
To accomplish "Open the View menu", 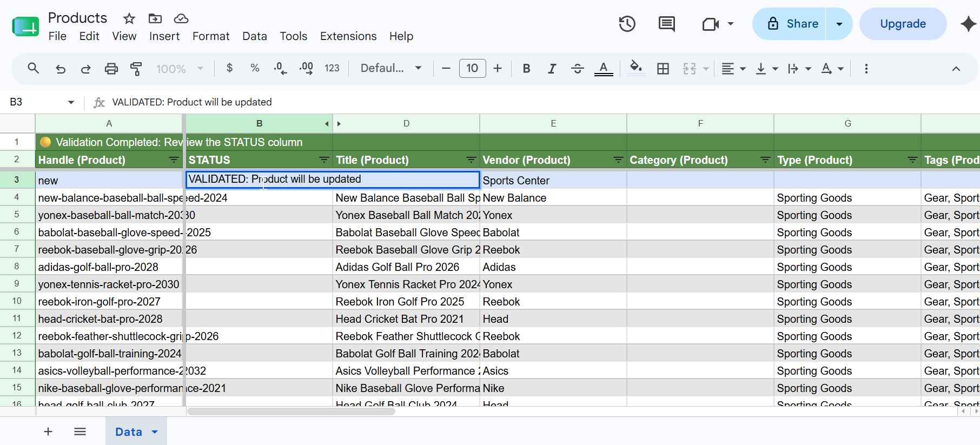I will [x=124, y=36].
